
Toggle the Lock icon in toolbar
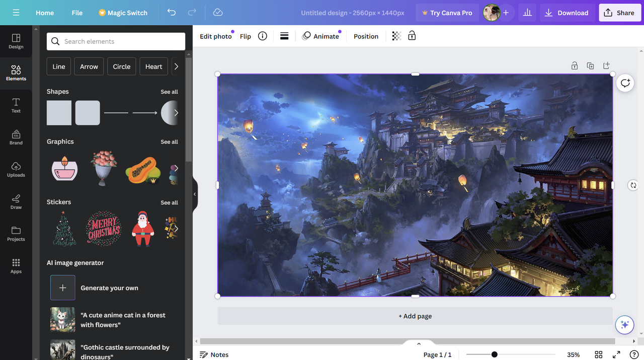412,36
